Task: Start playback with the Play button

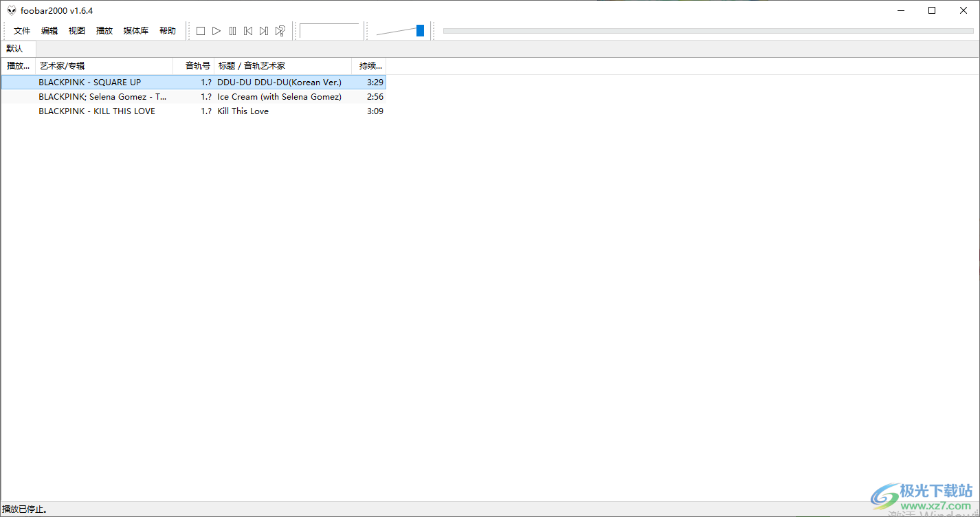Action: pos(216,31)
